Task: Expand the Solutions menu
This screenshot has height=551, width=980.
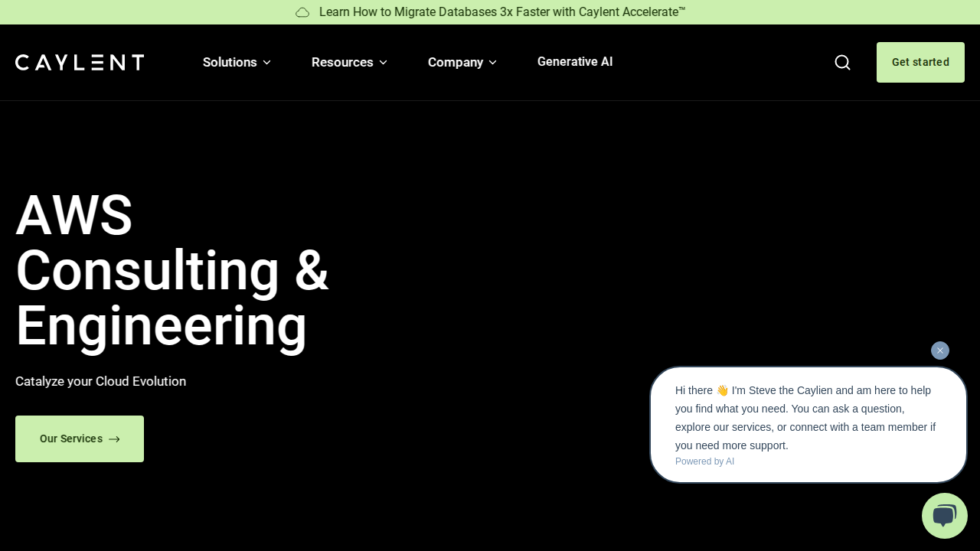Action: coord(237,62)
